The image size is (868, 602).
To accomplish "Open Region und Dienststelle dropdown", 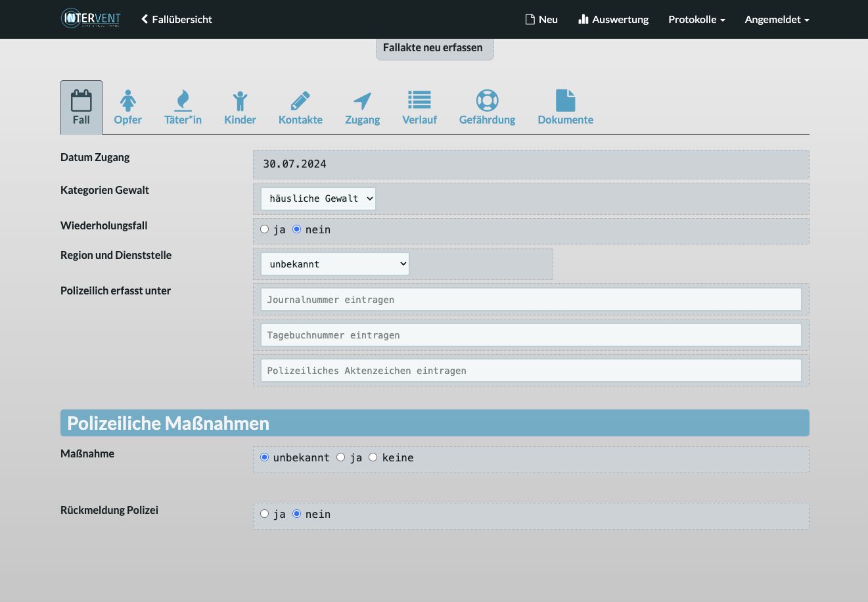I will [x=335, y=264].
